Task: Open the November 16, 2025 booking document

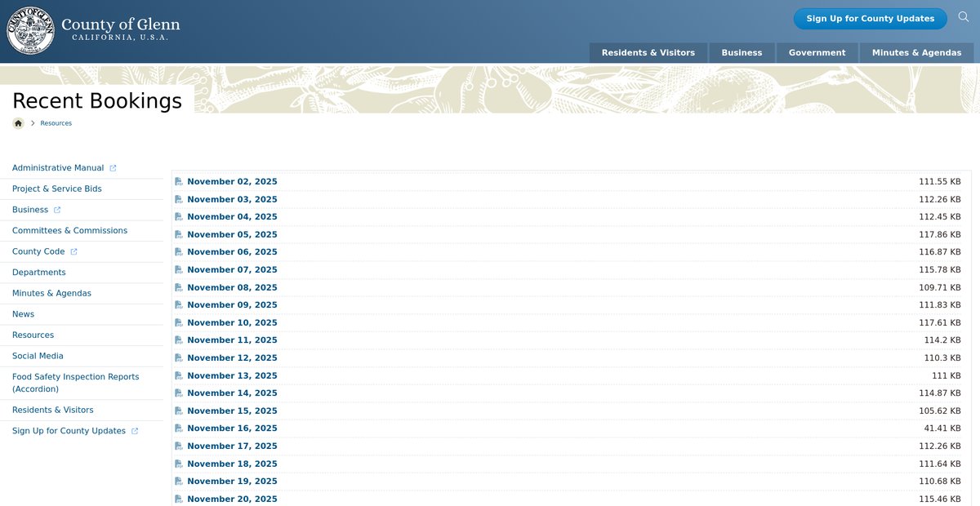Action: pyautogui.click(x=232, y=428)
